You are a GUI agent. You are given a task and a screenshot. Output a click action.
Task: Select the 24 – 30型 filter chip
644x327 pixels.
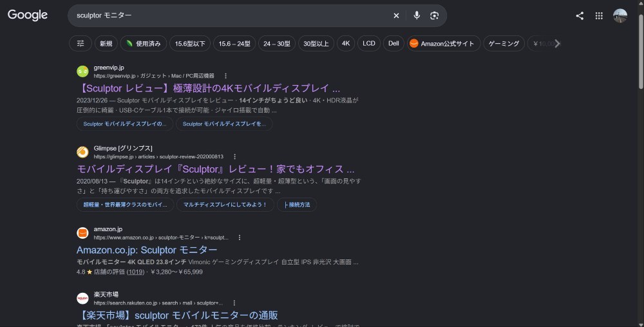277,44
